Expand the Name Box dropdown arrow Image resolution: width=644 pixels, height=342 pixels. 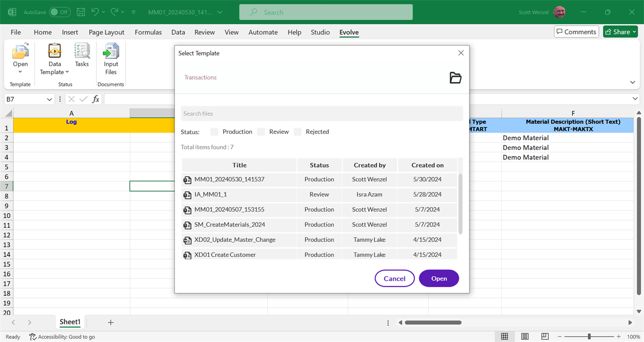[x=50, y=99]
